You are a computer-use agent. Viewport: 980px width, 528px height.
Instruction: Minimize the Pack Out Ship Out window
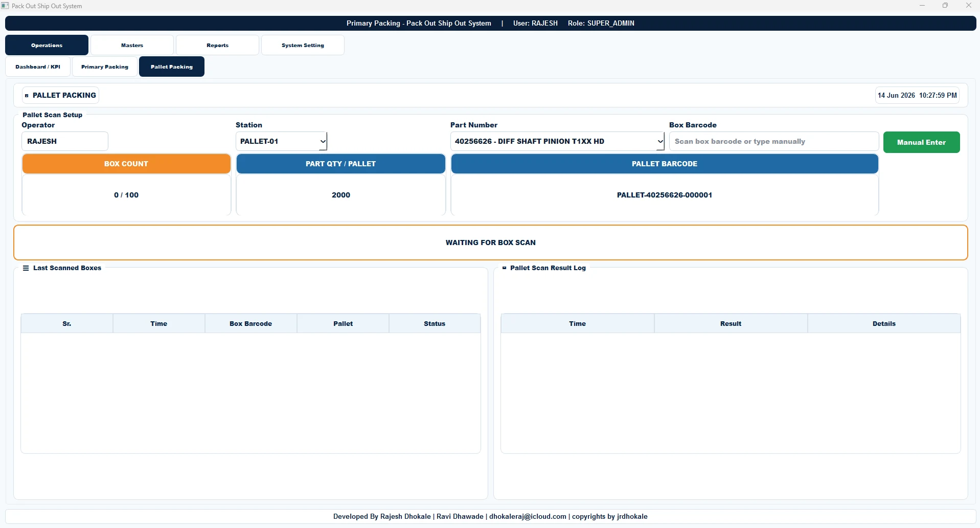(x=922, y=6)
